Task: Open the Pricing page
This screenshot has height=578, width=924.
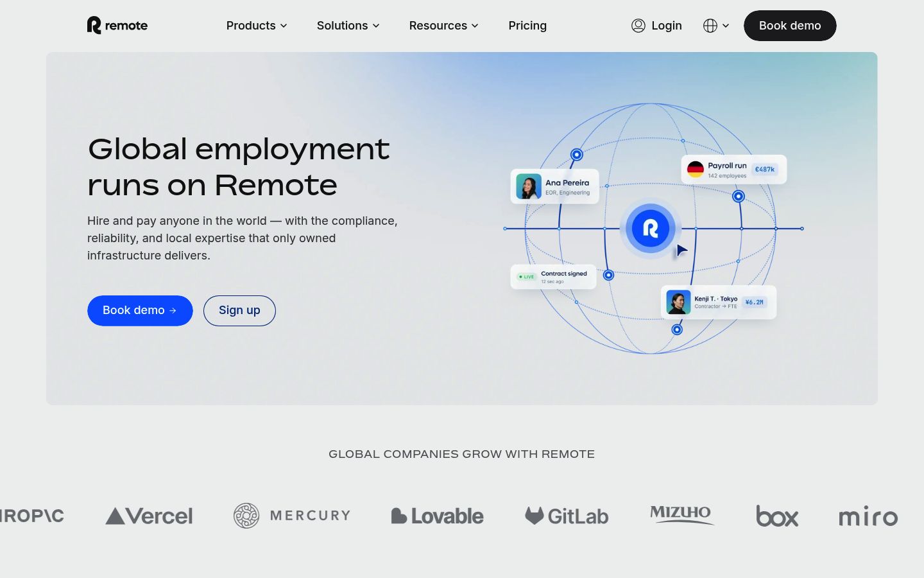Action: 527,26
